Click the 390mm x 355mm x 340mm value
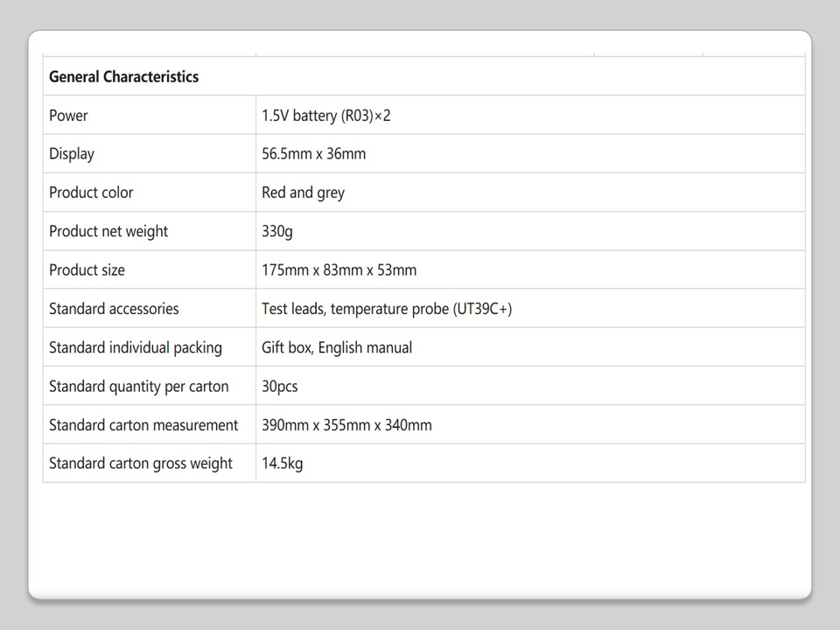This screenshot has width=840, height=630. (346, 425)
